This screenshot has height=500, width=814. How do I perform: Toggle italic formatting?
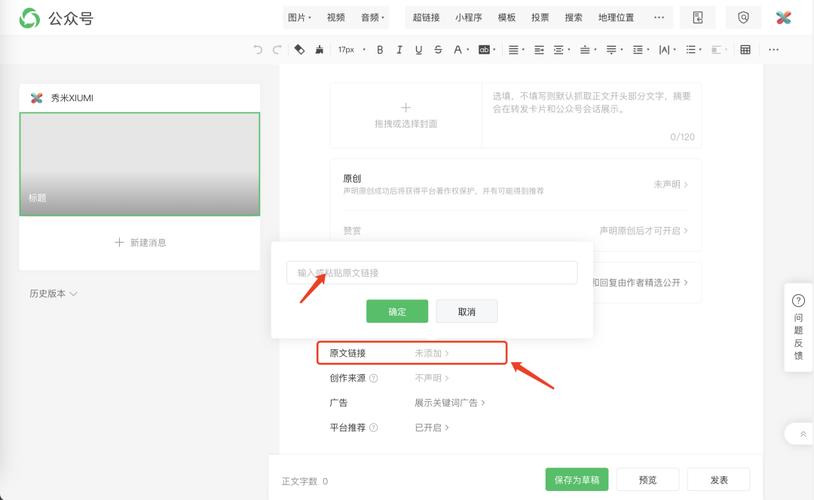399,50
